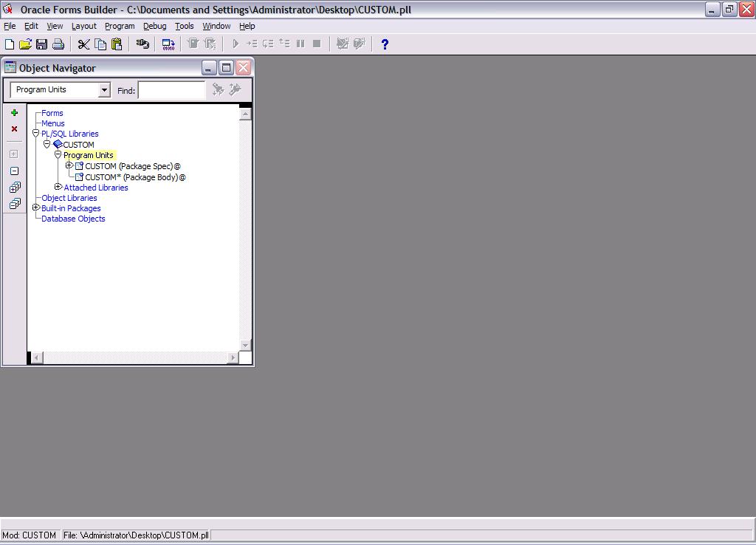Select the Database Objects node
The height and width of the screenshot is (545, 756).
pos(73,219)
